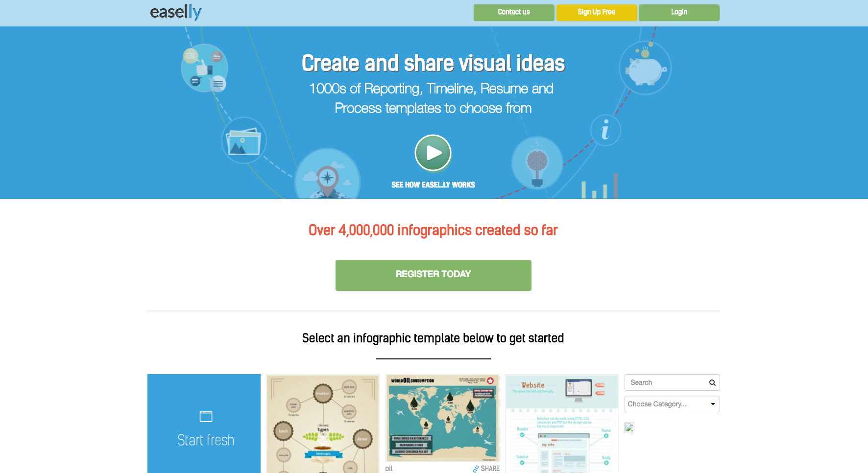Click the document icon on the Start fresh tile
The image size is (868, 473).
(204, 416)
